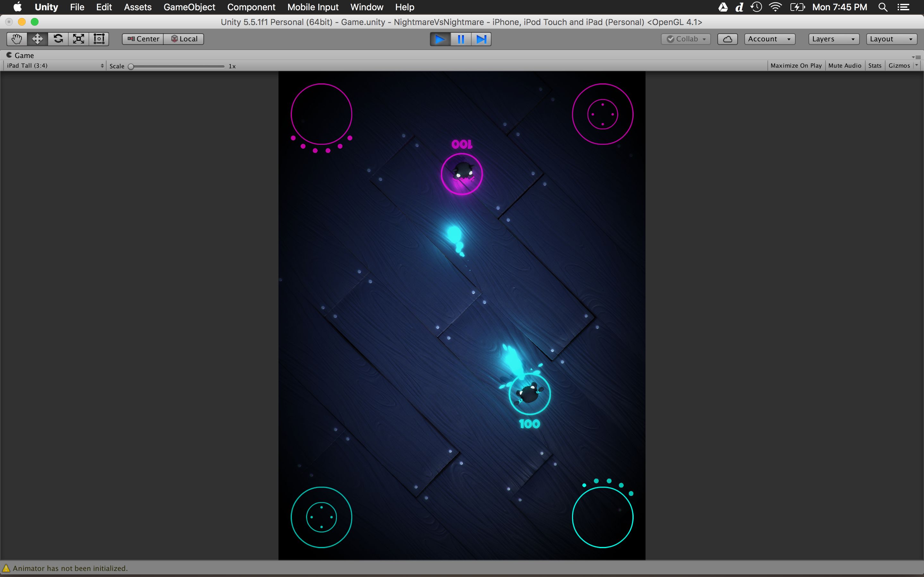Select the Rotate tool
The height and width of the screenshot is (577, 924).
(x=58, y=39)
